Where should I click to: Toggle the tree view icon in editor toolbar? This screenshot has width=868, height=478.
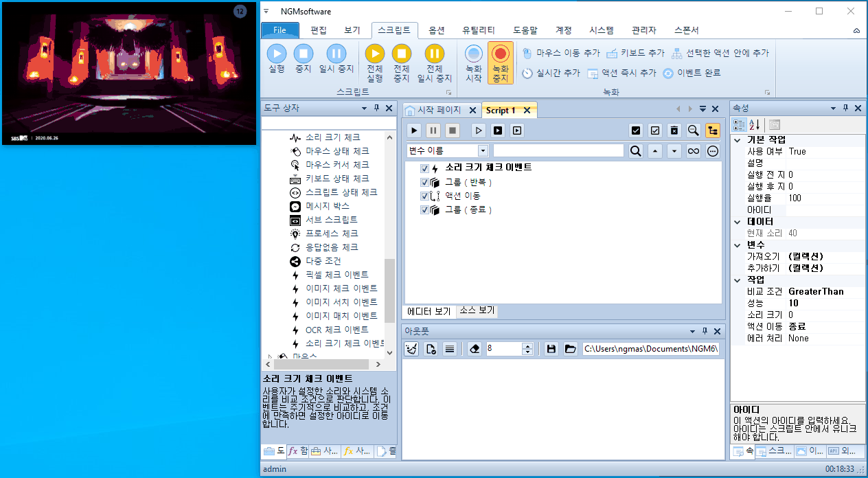713,130
